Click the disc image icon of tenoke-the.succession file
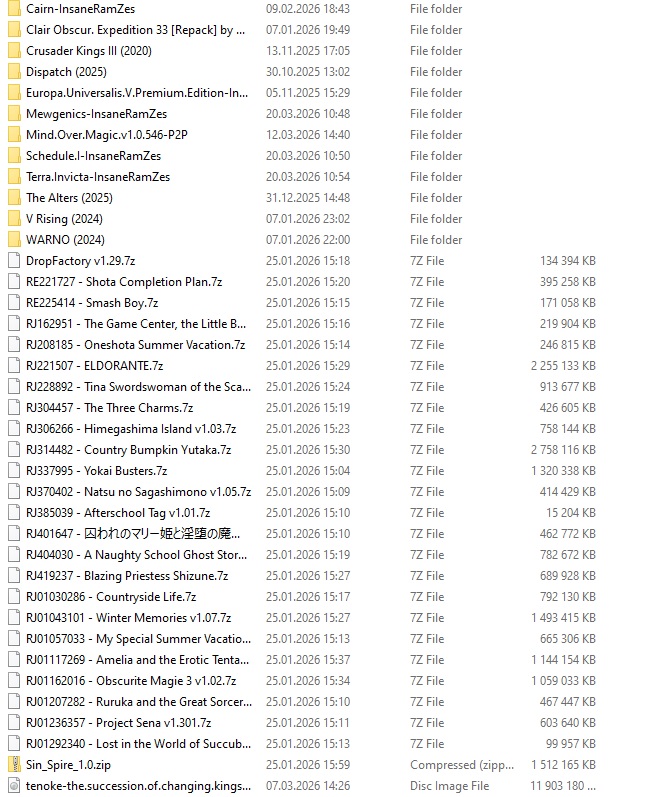Screen dimensions: 656x797 [x=14, y=786]
